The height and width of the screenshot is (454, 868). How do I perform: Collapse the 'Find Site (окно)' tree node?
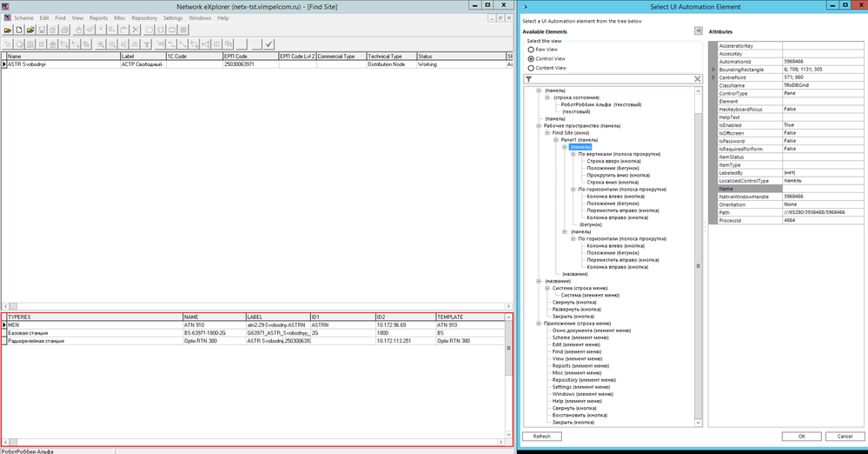click(x=547, y=132)
